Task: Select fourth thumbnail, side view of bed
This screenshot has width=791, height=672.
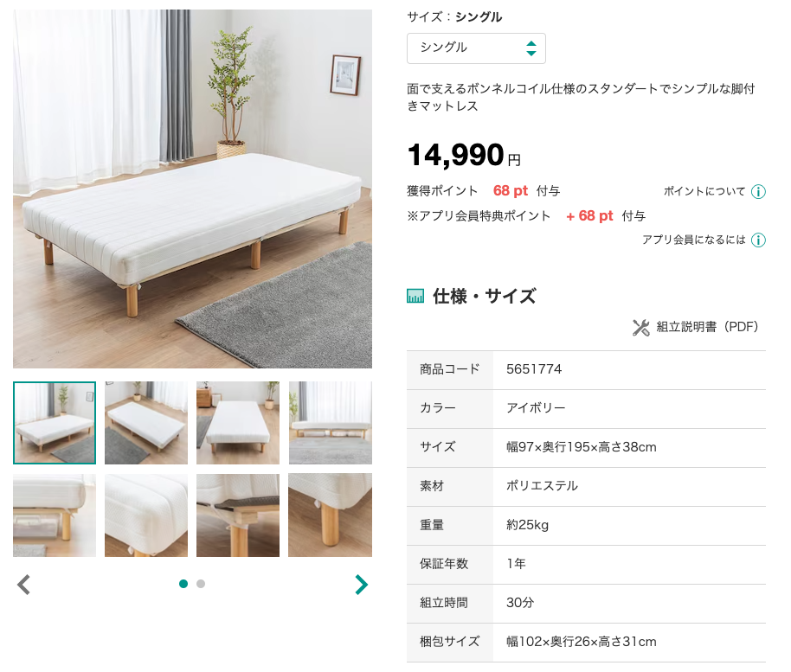Action: (331, 423)
